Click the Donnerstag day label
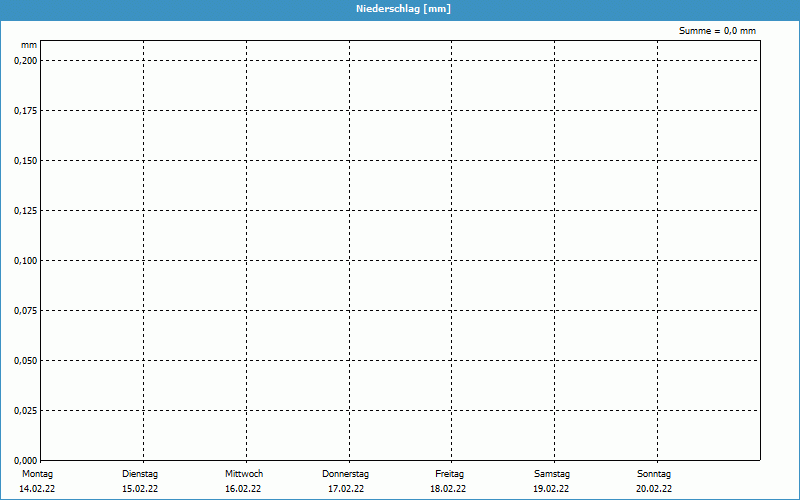The height and width of the screenshot is (500, 800). 346,474
